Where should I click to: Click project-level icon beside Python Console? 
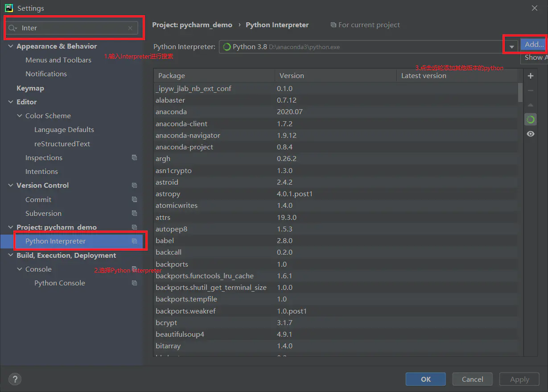[x=134, y=283]
